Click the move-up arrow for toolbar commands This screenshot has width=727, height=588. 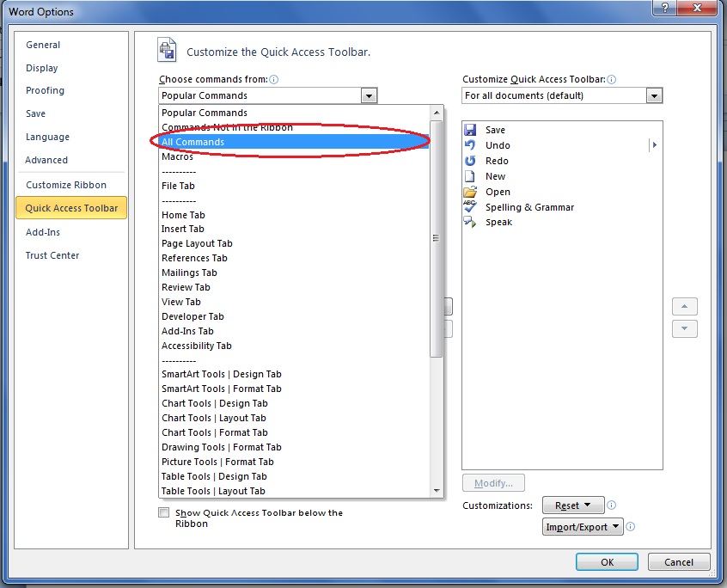tap(684, 306)
